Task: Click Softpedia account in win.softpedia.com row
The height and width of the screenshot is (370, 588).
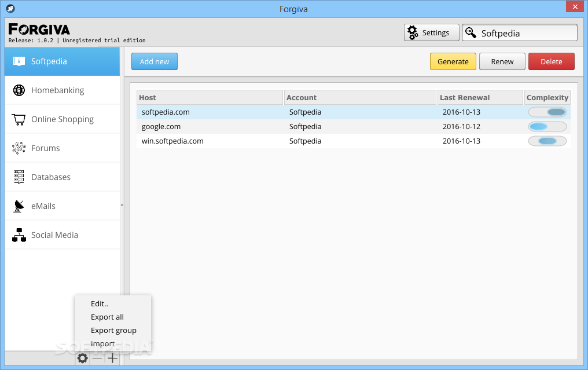Action: coord(305,141)
